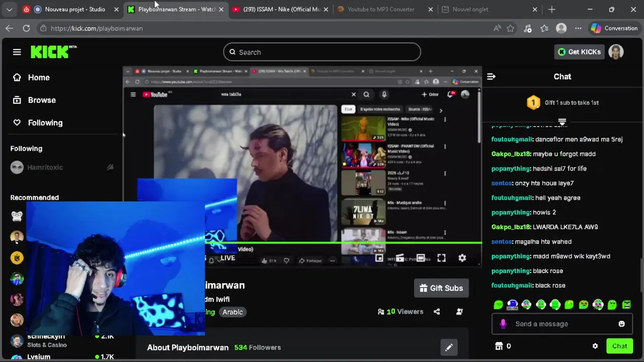Click the LIVE indicator on the player
Viewport: 644px width, 362px height.
point(227,258)
